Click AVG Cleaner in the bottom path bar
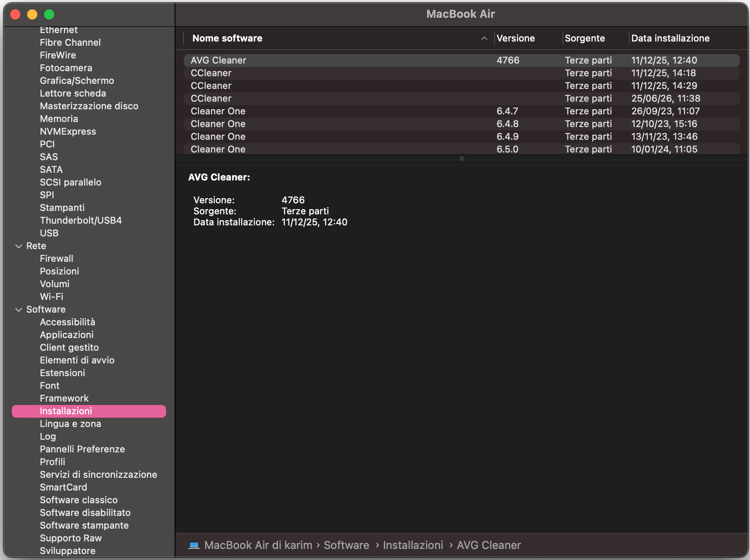 pos(489,545)
